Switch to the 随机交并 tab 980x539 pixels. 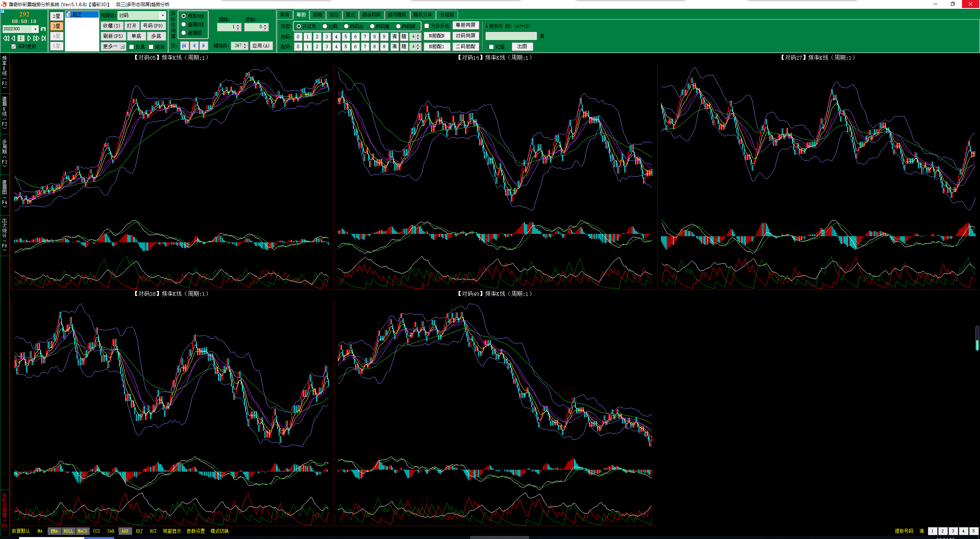tap(423, 15)
